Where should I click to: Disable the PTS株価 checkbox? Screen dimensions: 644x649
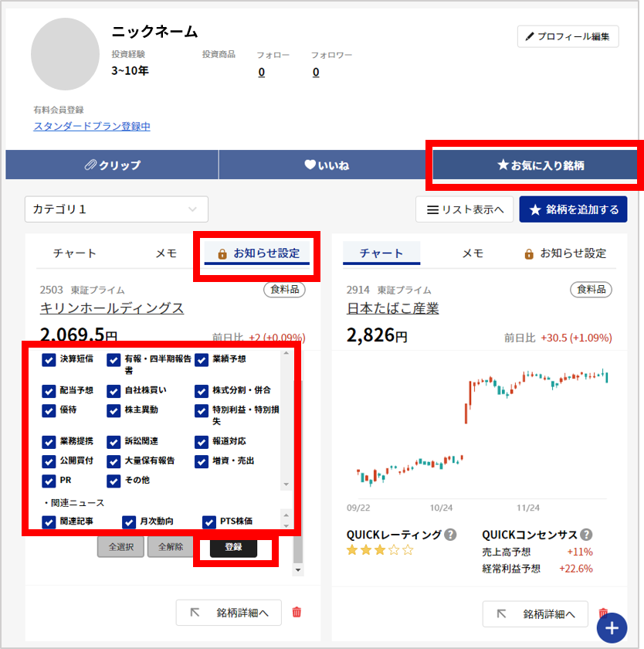tap(209, 522)
